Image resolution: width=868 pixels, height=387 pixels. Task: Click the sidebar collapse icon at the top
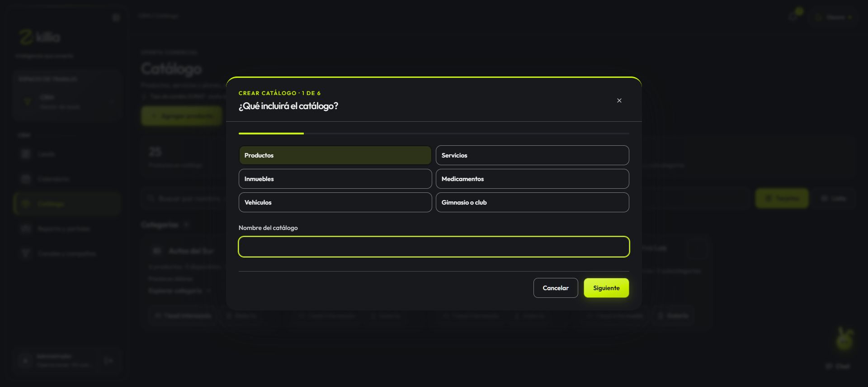click(116, 18)
